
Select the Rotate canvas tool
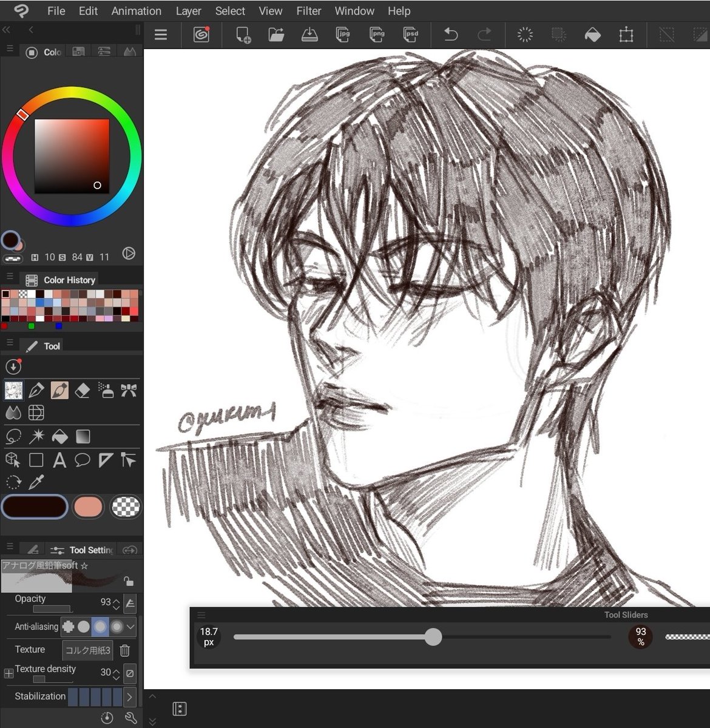click(x=13, y=483)
